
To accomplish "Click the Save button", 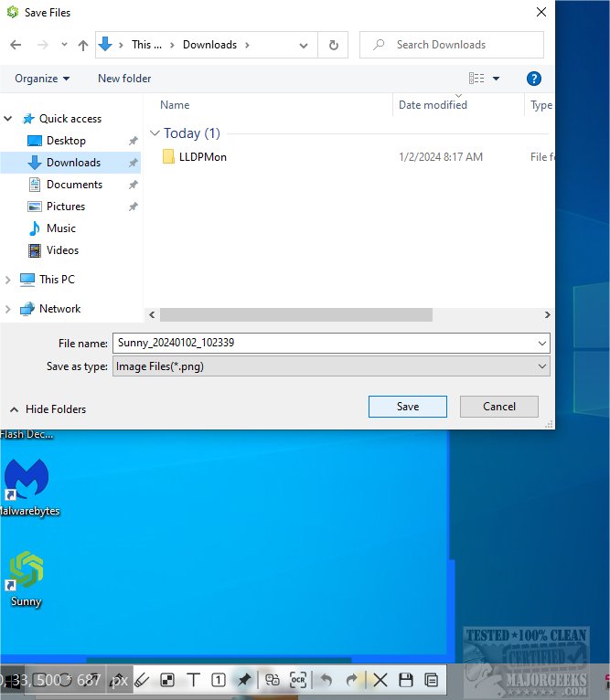I will tap(408, 407).
